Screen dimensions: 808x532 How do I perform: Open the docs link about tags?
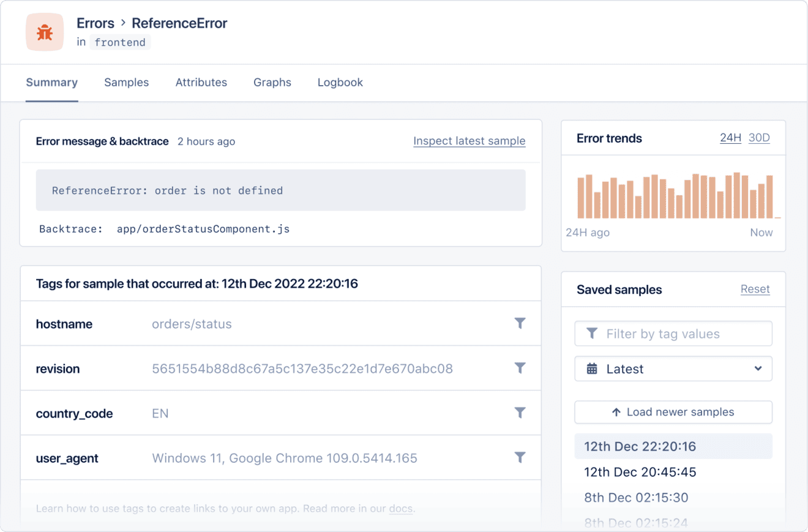[401, 509]
